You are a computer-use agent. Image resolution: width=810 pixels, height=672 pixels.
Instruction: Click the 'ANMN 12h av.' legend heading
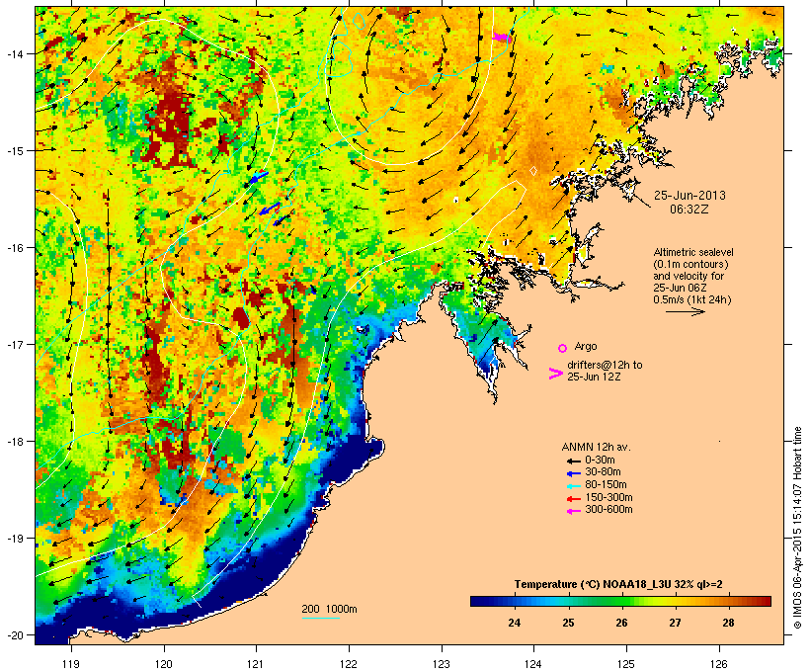point(596,447)
